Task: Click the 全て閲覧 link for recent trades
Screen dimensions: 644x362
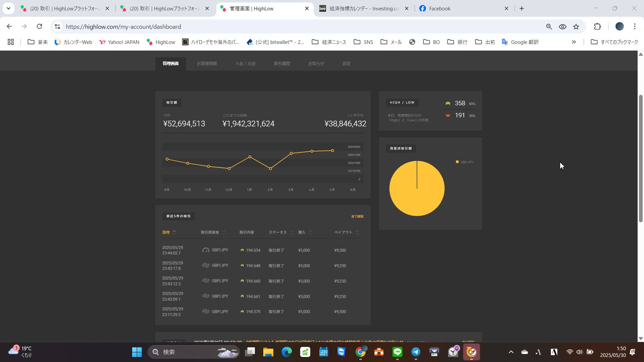Action: (x=357, y=217)
